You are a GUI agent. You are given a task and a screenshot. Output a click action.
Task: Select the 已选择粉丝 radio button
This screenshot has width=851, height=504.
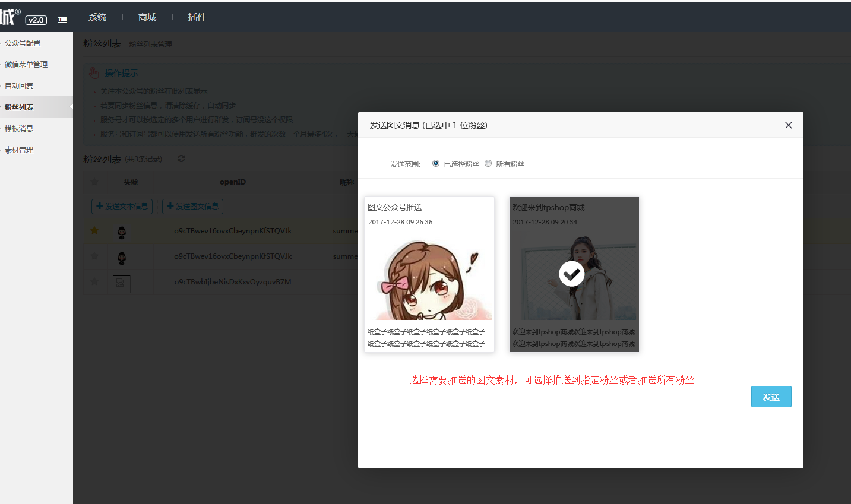436,164
